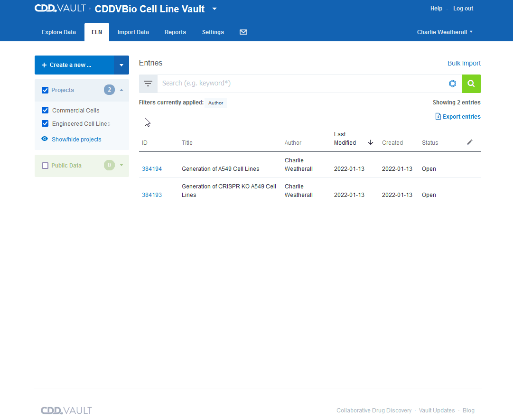Go to the Reports tab
This screenshot has width=513, height=420.
[176, 32]
